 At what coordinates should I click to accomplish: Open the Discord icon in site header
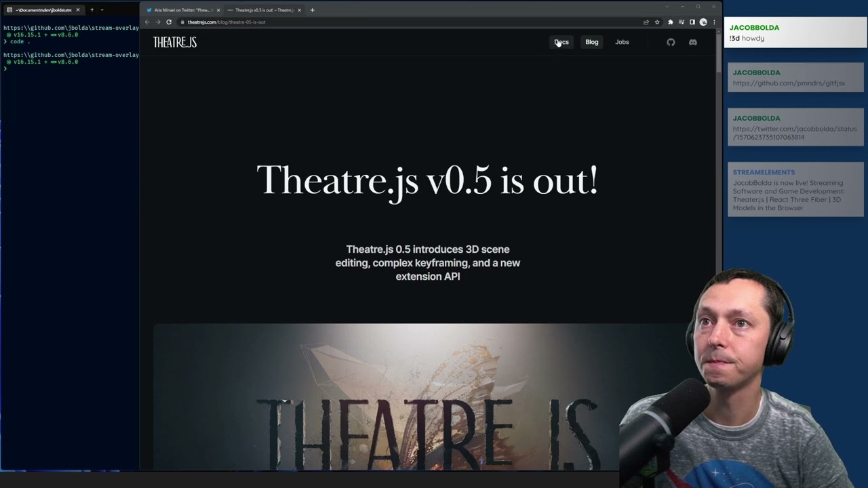tap(692, 42)
